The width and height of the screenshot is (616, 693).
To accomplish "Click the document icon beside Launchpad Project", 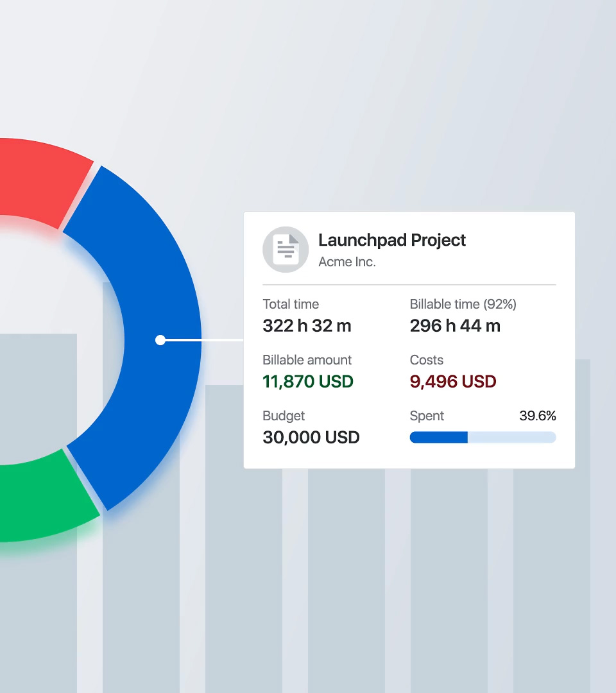I will 286,250.
